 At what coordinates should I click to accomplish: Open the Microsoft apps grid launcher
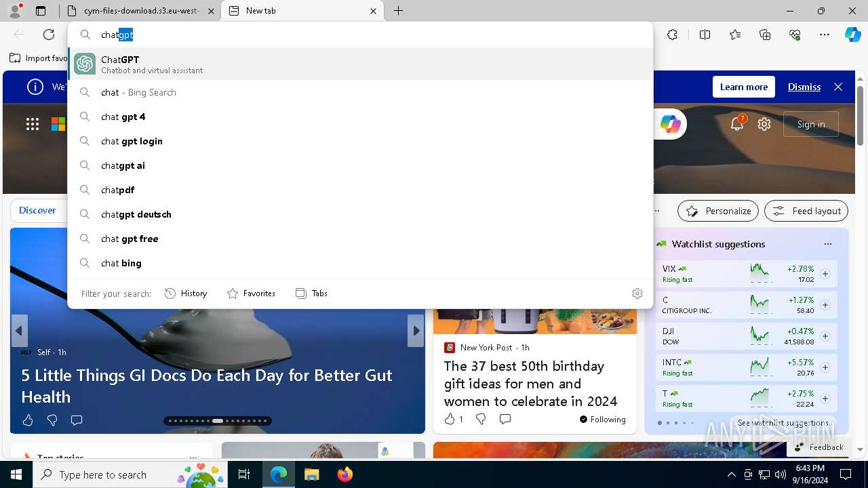pyautogui.click(x=32, y=124)
